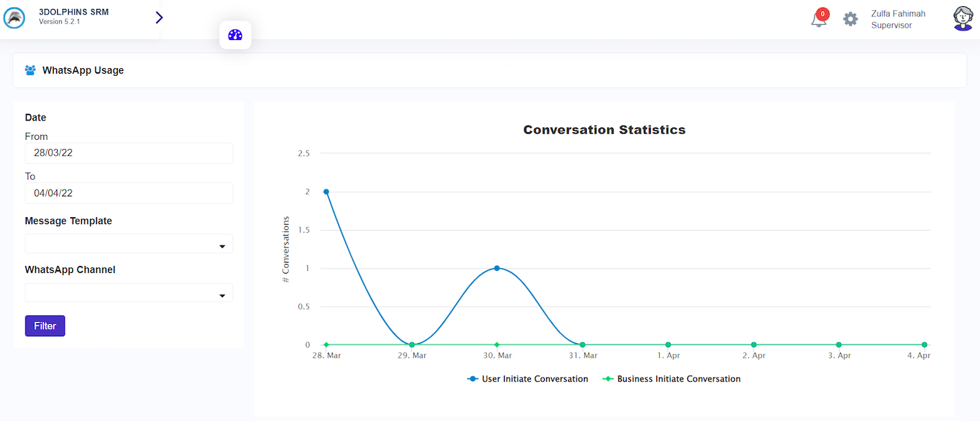Open the Message Template dropdown
The width and height of the screenshot is (980, 421).
tap(129, 244)
